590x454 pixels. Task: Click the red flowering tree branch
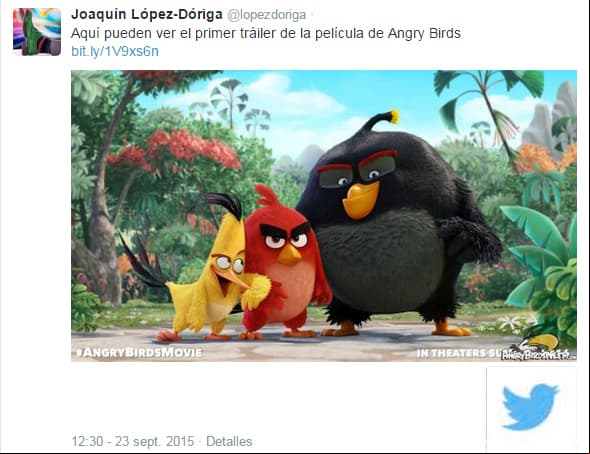point(177,149)
